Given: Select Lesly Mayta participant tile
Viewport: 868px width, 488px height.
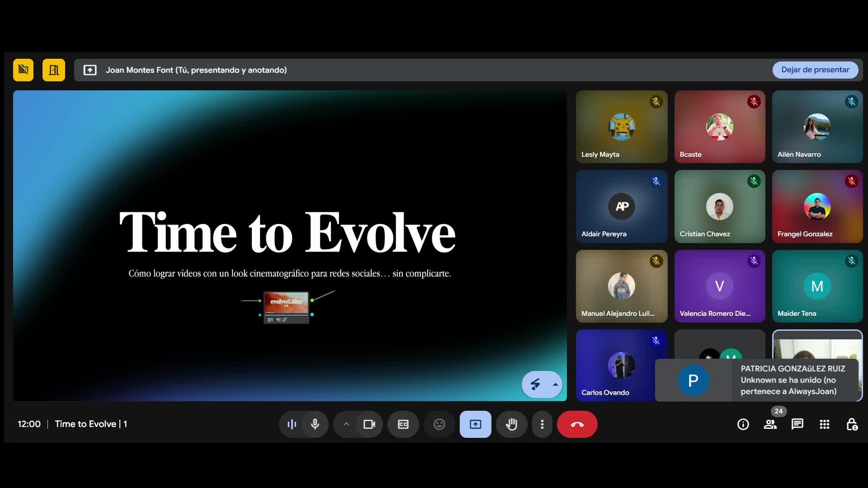Looking at the screenshot, I should [x=621, y=127].
